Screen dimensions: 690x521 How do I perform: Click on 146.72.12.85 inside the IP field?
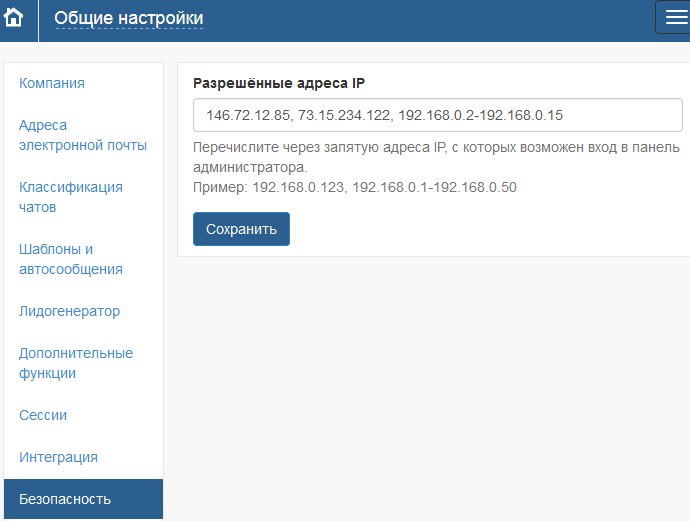[248, 115]
